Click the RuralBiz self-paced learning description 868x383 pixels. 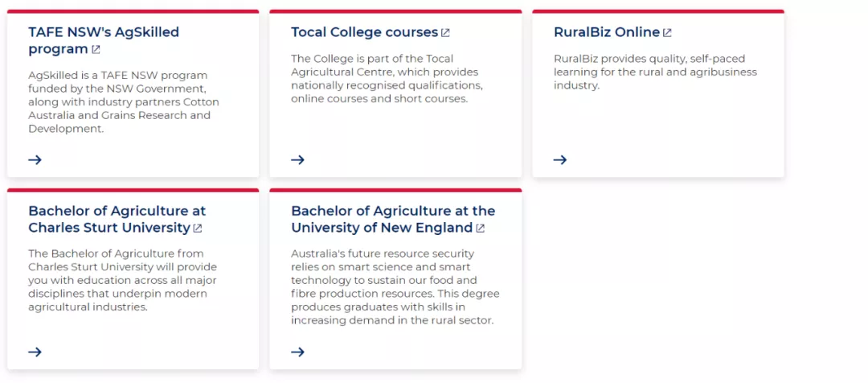click(654, 72)
